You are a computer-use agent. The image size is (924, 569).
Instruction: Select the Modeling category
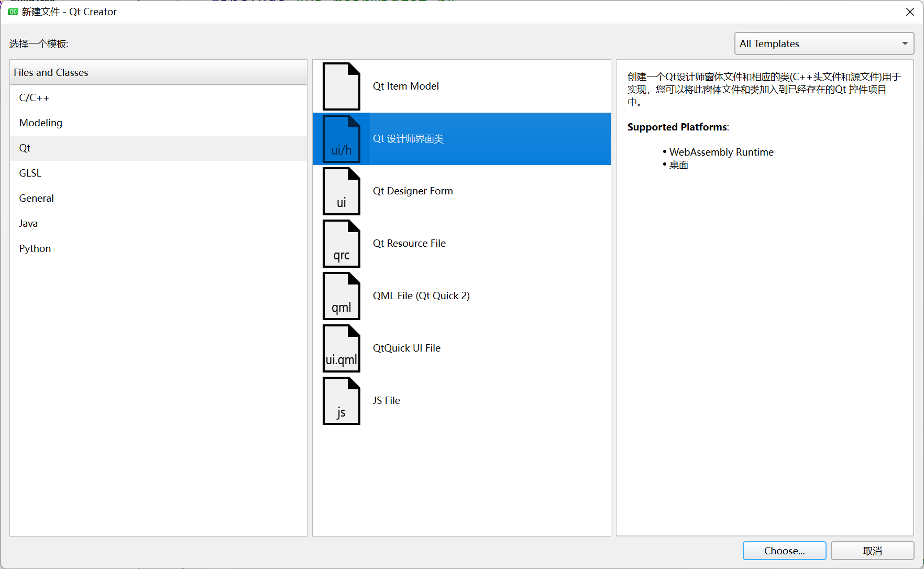(158, 123)
